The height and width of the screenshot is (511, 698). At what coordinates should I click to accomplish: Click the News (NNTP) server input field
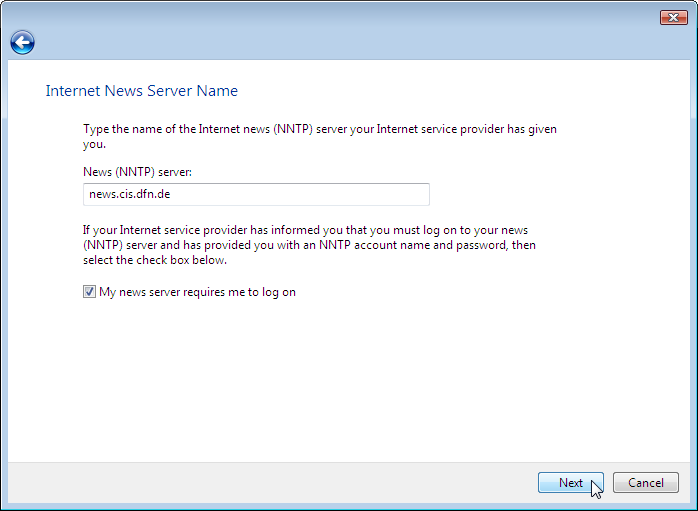[256, 194]
